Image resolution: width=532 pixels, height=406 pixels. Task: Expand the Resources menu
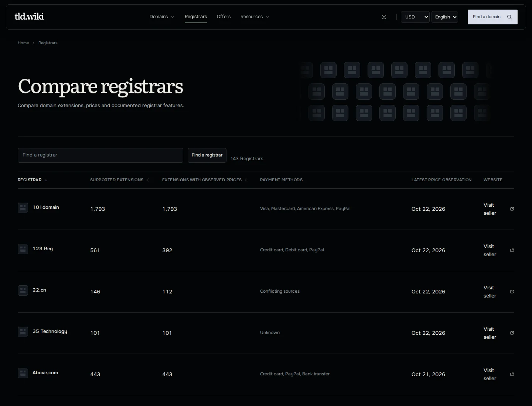[x=255, y=17]
